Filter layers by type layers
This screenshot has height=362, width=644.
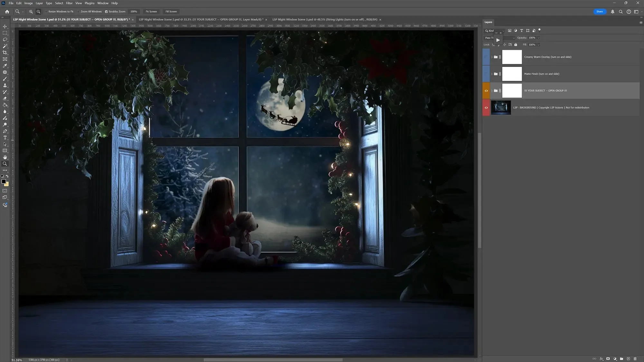[522, 31]
